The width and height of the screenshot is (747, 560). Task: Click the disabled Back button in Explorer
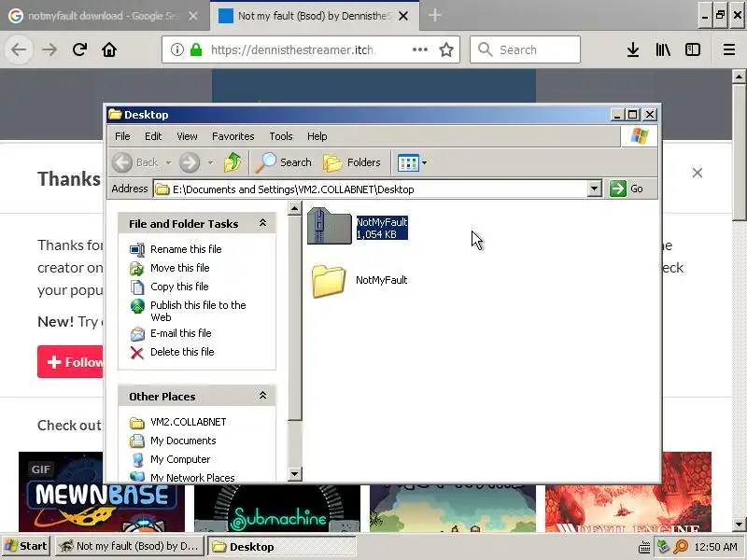(x=135, y=162)
